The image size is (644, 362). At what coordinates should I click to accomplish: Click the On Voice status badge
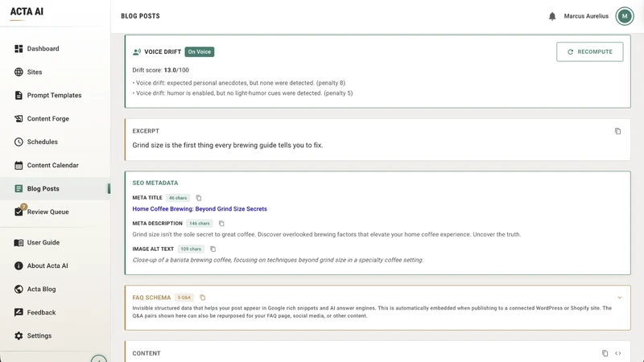point(199,51)
